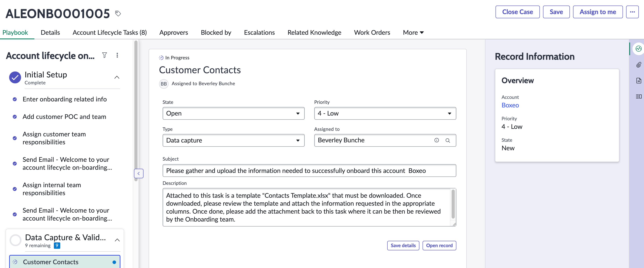Select Assign internal team responsibilities task
644x268 pixels.
pyautogui.click(x=52, y=189)
